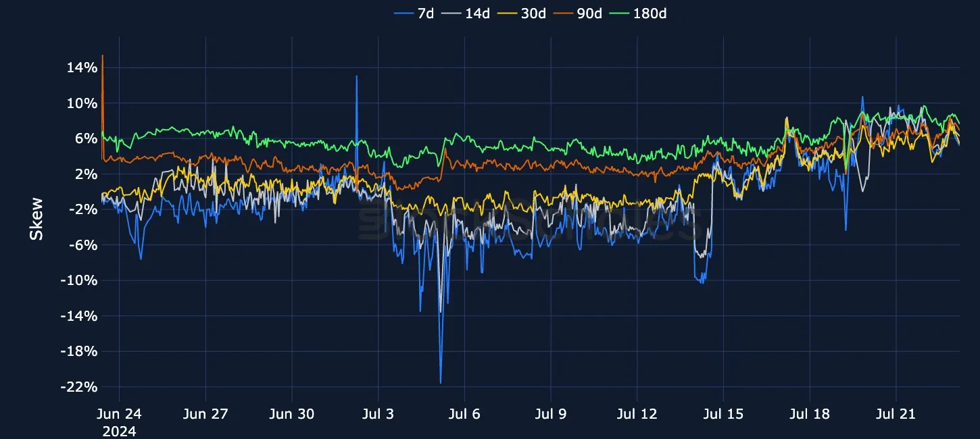
Task: Toggle the 180d legend series
Action: [x=639, y=14]
